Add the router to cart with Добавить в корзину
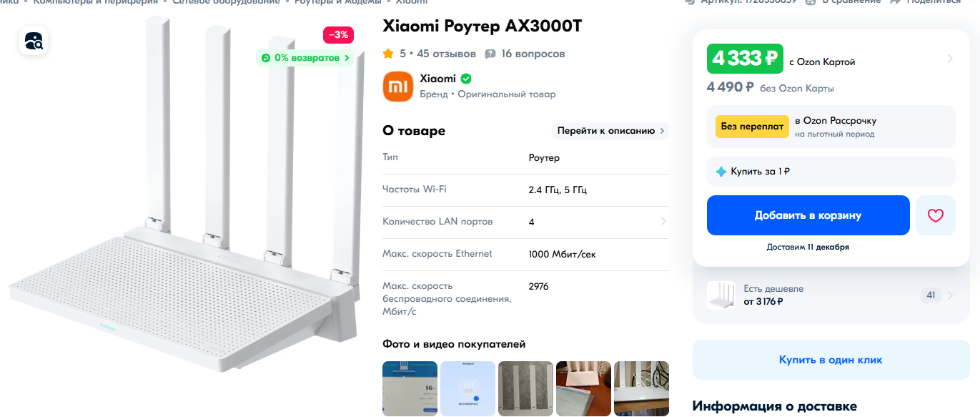This screenshot has height=417, width=980. coord(808,215)
